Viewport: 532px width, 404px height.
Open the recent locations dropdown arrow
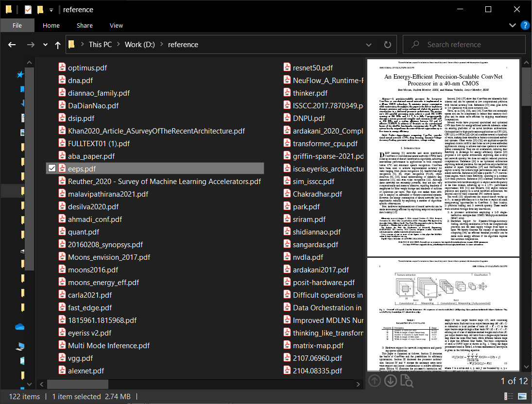pyautogui.click(x=45, y=45)
